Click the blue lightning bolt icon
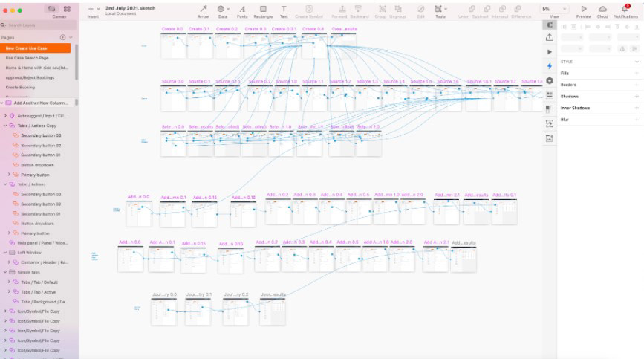 [550, 65]
